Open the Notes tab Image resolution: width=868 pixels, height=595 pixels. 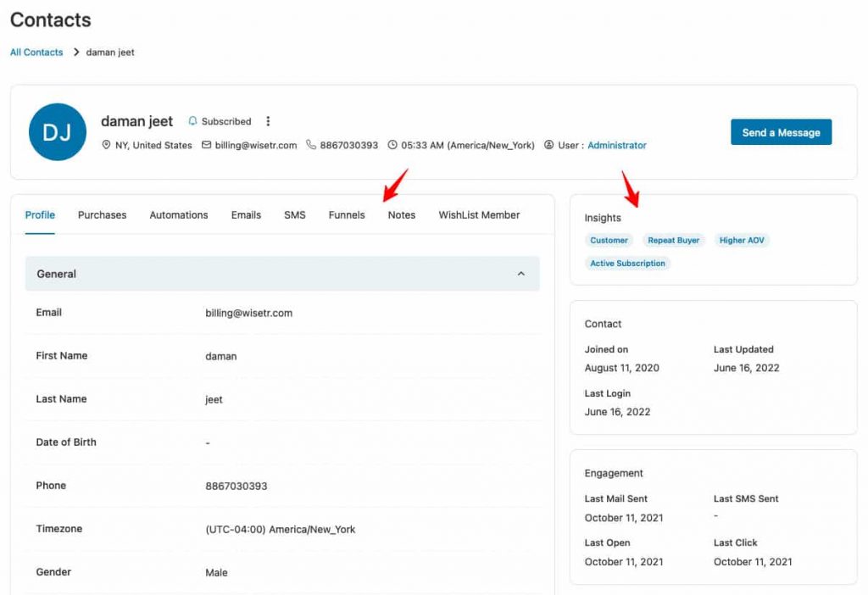[401, 214]
